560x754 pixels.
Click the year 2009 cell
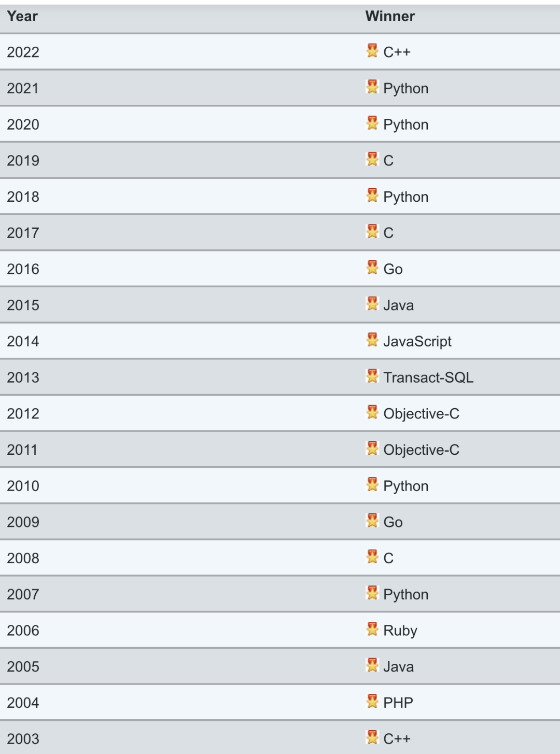coord(23,522)
